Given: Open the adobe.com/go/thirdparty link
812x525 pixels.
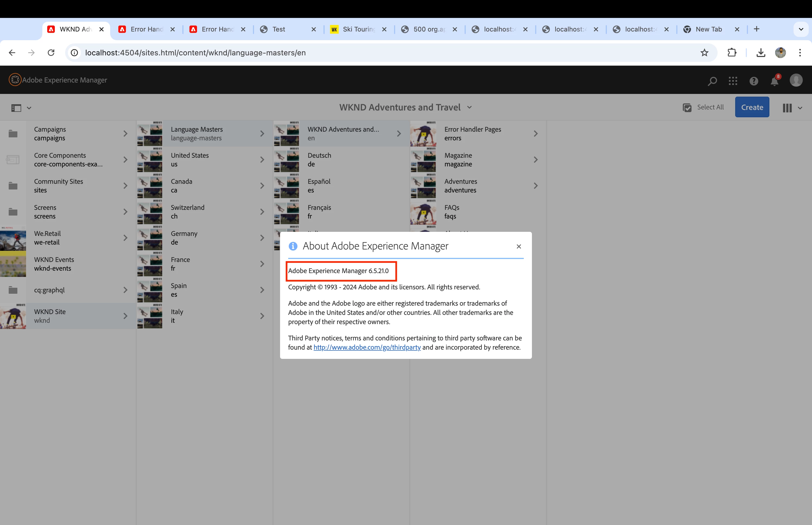Looking at the screenshot, I should (367, 347).
